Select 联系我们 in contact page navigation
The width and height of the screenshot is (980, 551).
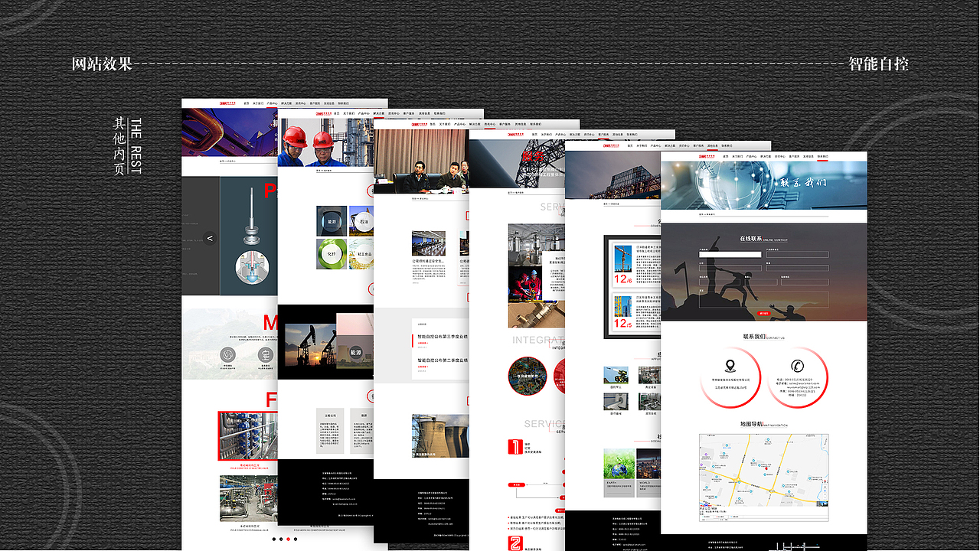click(823, 156)
